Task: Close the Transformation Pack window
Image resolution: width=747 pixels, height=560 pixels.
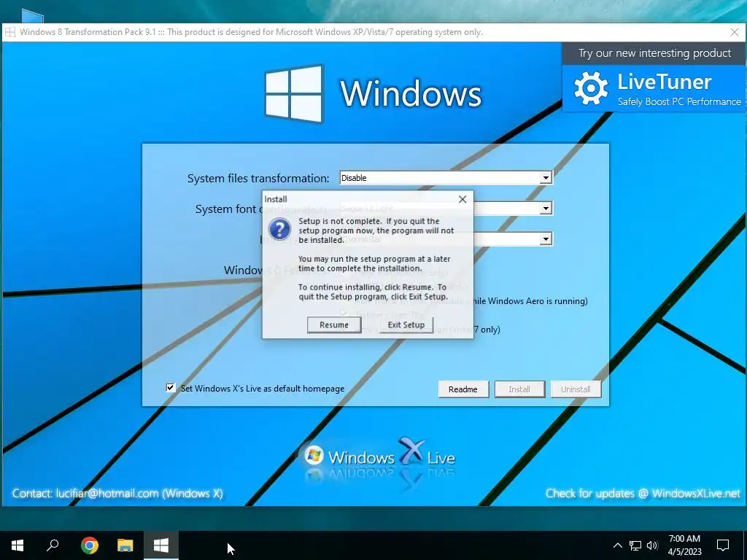Action: [x=735, y=32]
